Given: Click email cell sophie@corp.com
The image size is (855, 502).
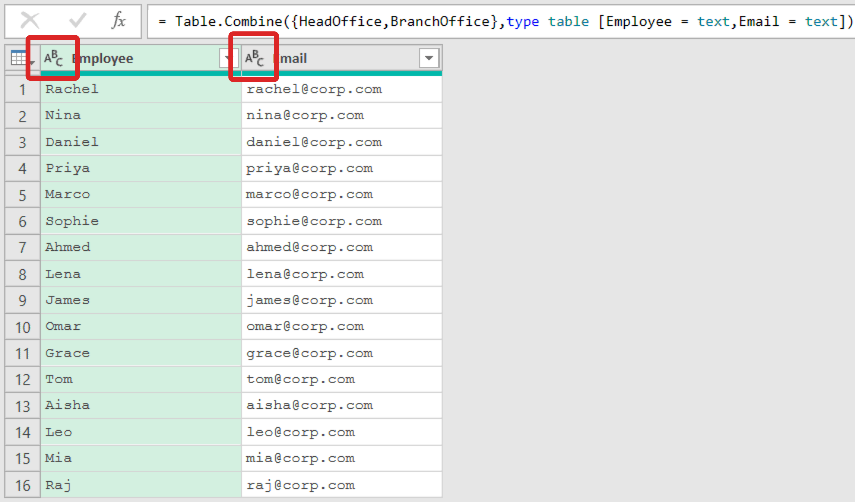Looking at the screenshot, I should tap(341, 221).
